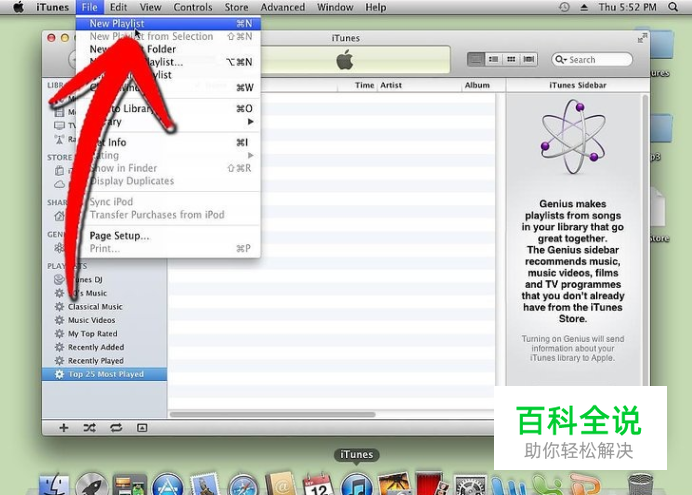
Task: Select Top 25 Most Played playlist
Action: click(x=105, y=374)
